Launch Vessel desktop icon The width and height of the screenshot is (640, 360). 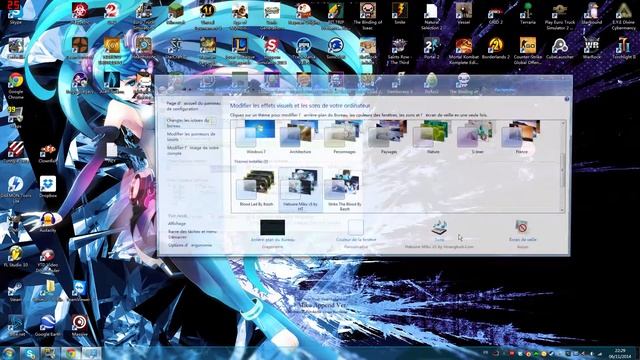coord(463,13)
